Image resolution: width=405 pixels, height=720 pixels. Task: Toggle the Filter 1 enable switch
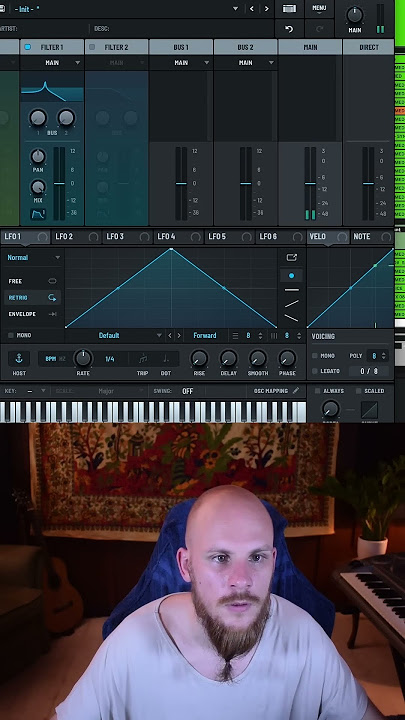click(x=27, y=47)
